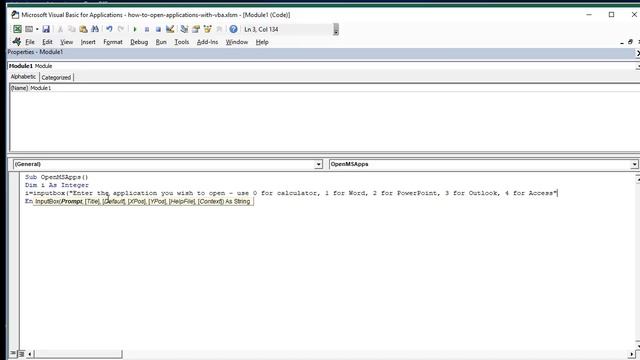Switch to Procedure View button
640x360 pixels.
[x=13, y=353]
